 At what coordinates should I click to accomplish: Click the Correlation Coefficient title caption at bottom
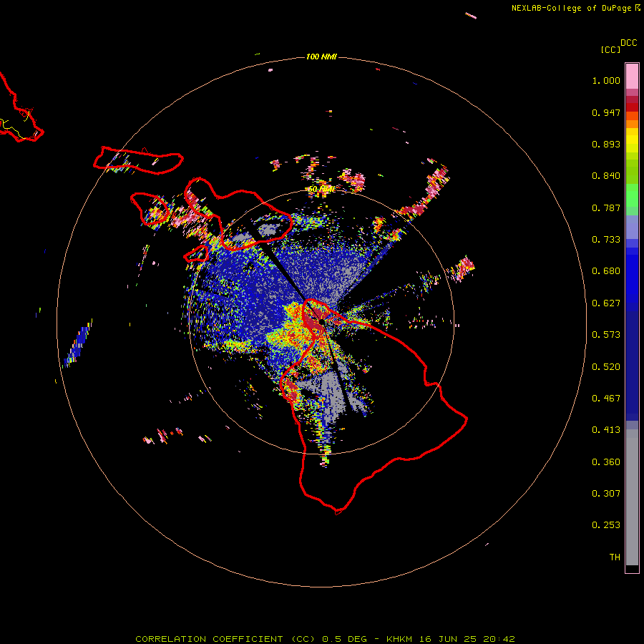325,639
